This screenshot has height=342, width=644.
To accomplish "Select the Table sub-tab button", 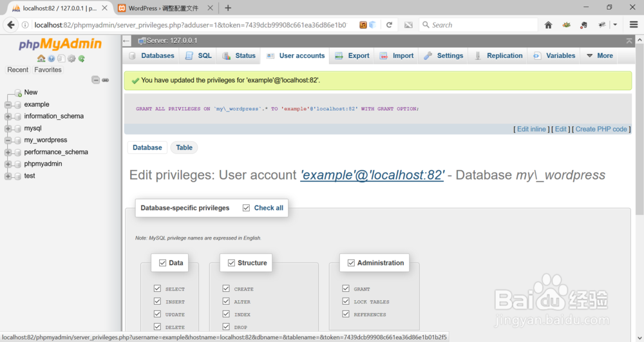I will point(184,147).
